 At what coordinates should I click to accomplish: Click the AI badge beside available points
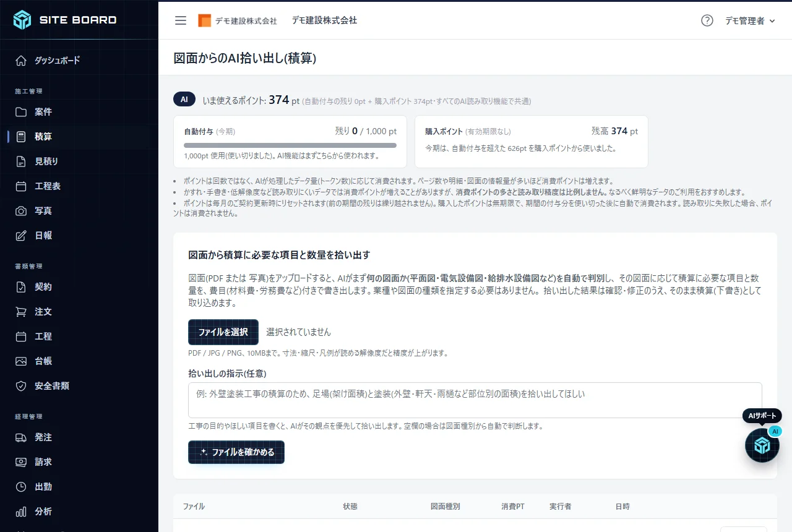[184, 100]
